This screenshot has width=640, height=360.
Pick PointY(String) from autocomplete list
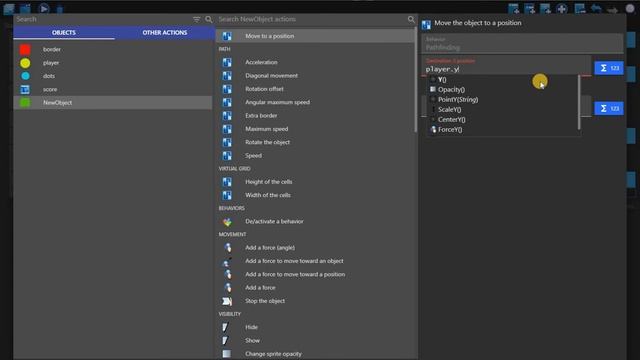503,100
